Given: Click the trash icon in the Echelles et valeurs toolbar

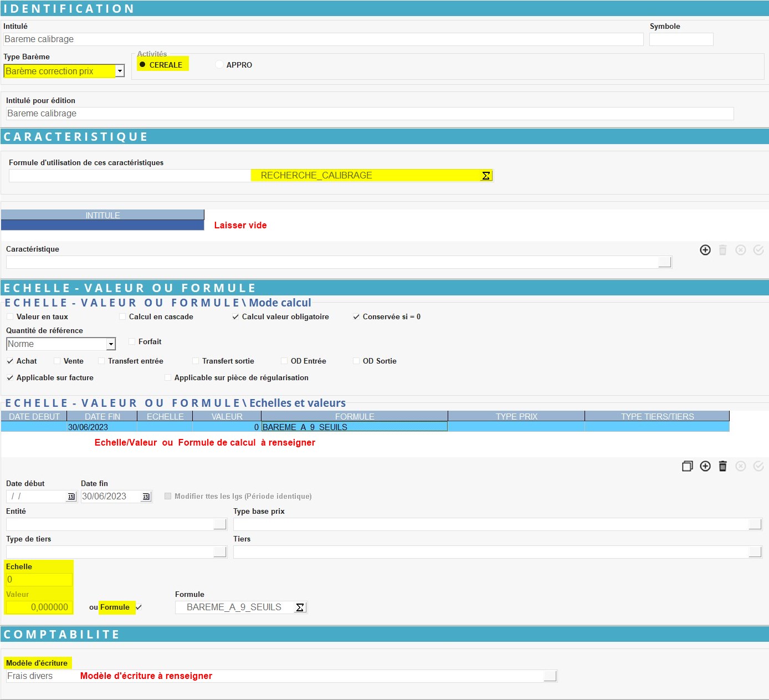Looking at the screenshot, I should pos(722,466).
